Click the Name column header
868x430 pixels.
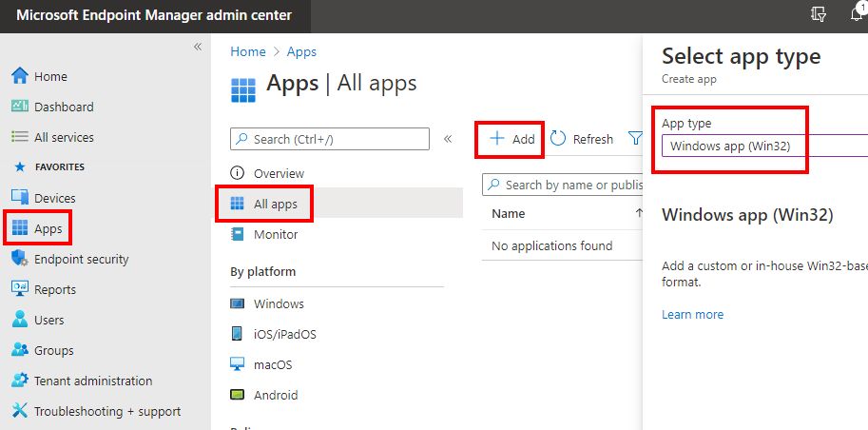[x=509, y=213]
